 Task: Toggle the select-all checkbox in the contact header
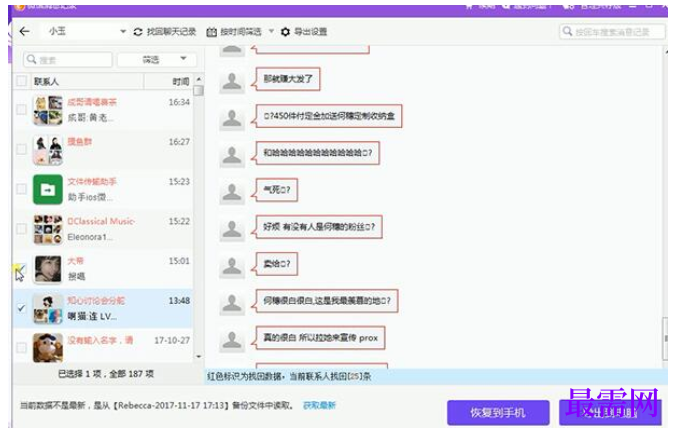(21, 81)
